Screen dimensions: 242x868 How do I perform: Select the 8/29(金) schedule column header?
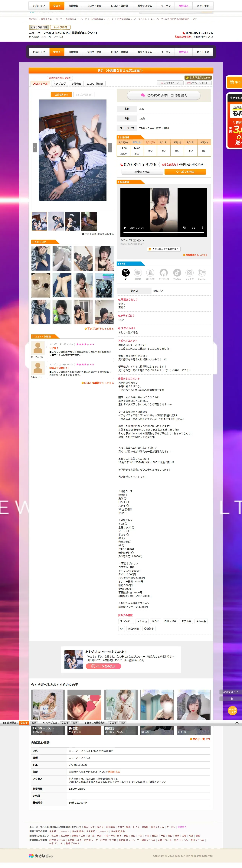point(123,143)
